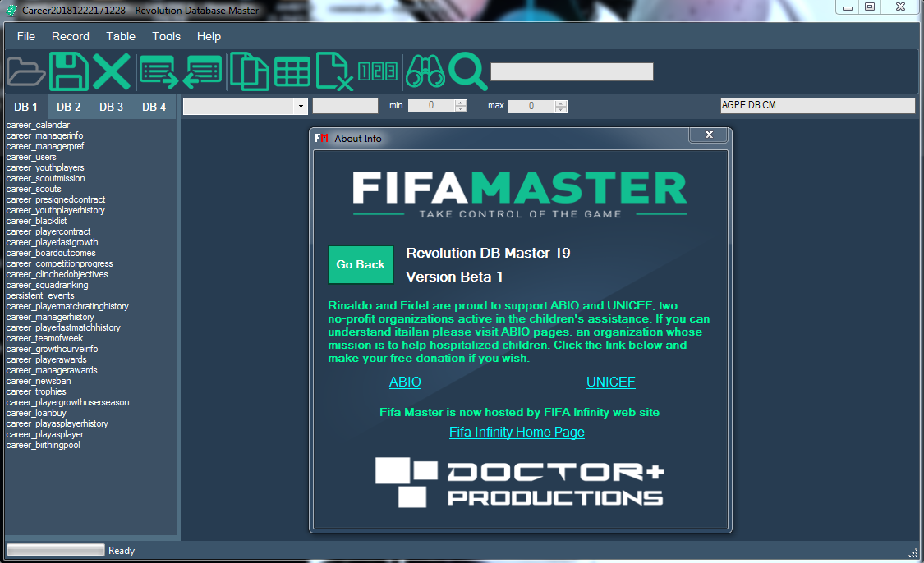Select career_managerinfo table
924x563 pixels.
coord(45,135)
